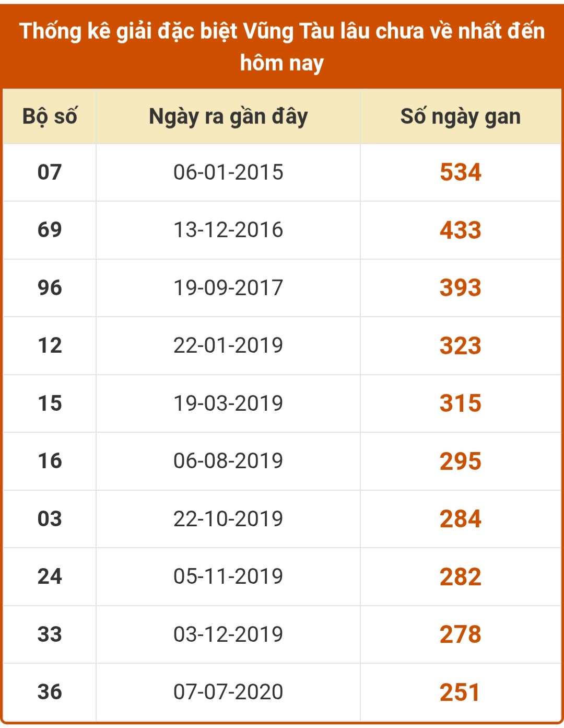564x728 pixels.
Task: Select number 36 in the Bộ số column
Action: point(50,692)
